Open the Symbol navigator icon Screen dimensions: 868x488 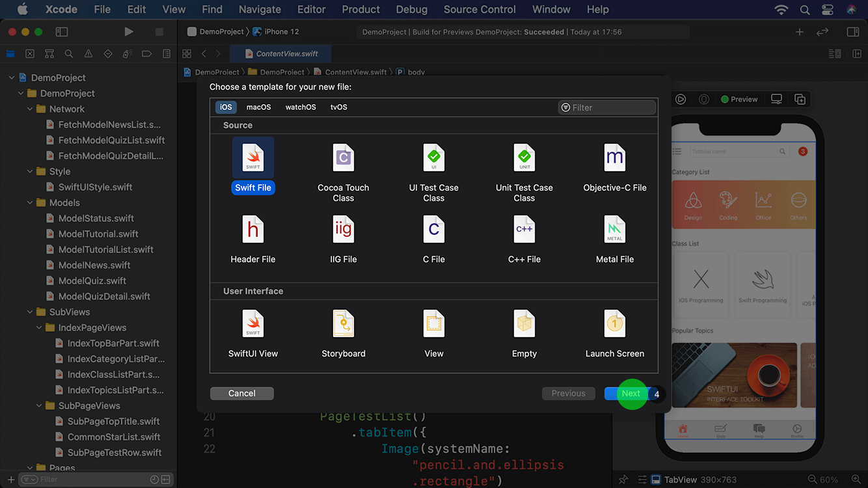(49, 54)
